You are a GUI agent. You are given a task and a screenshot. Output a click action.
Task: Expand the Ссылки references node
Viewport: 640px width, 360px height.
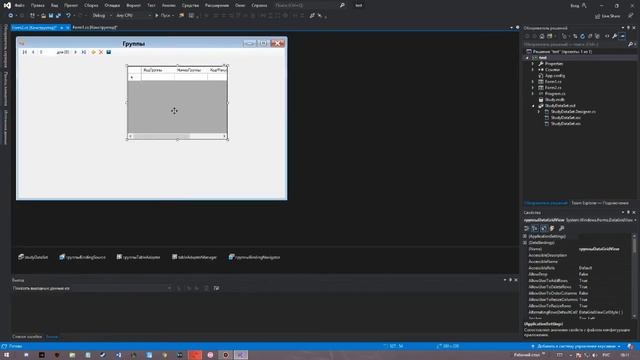[x=533, y=70]
